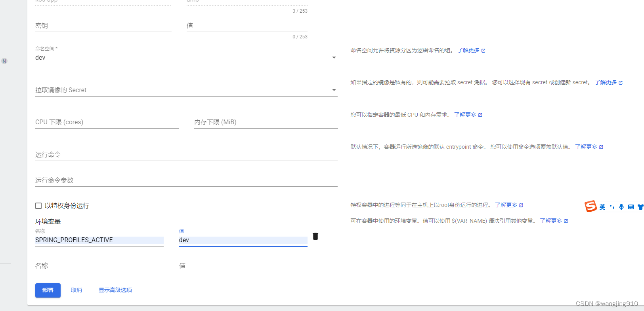Focus the 密钥 label key field

103,26
